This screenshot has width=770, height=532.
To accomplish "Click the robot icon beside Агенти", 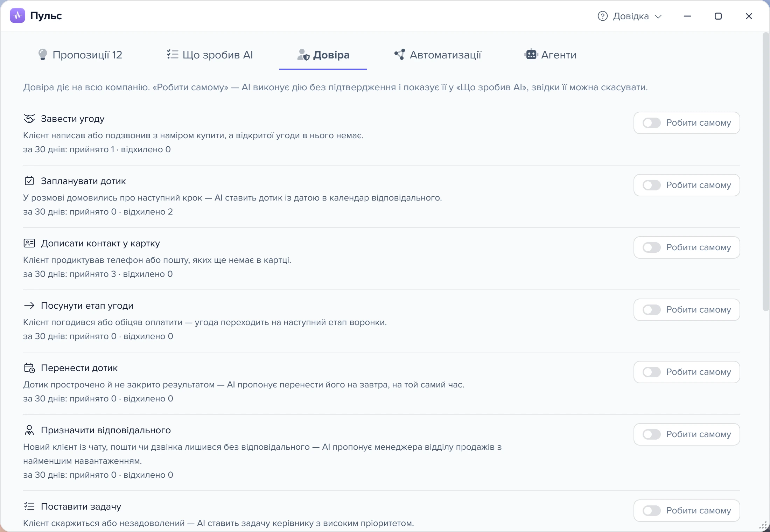I will (531, 54).
